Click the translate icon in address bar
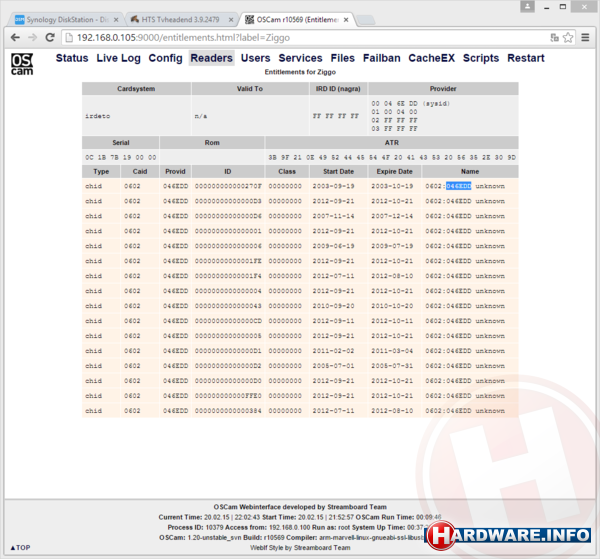Image resolution: width=600 pixels, height=559 pixels. [554, 37]
